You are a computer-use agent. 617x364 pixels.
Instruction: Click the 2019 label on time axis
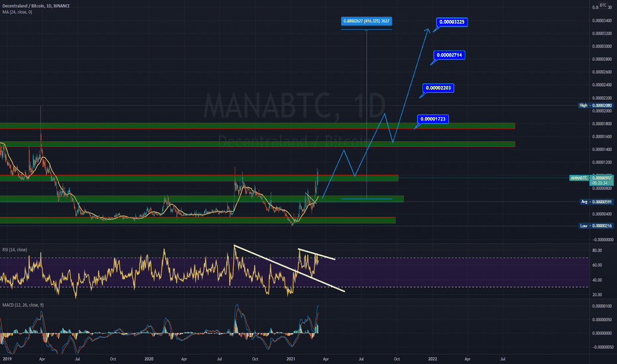[7, 359]
